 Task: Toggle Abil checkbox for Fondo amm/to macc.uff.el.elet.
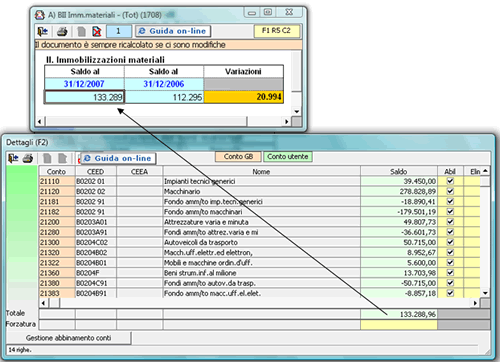[x=450, y=293]
